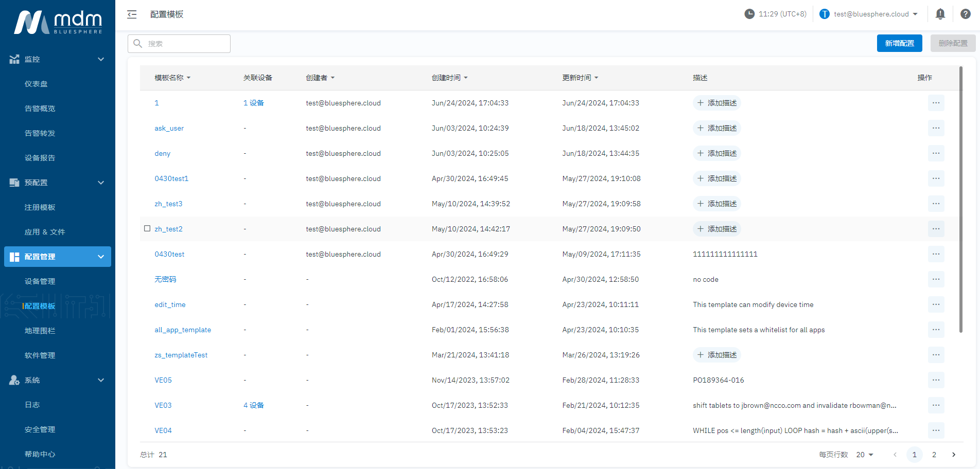Image resolution: width=980 pixels, height=469 pixels.
Task: Open the more actions menu for VE03
Action: [x=936, y=405]
